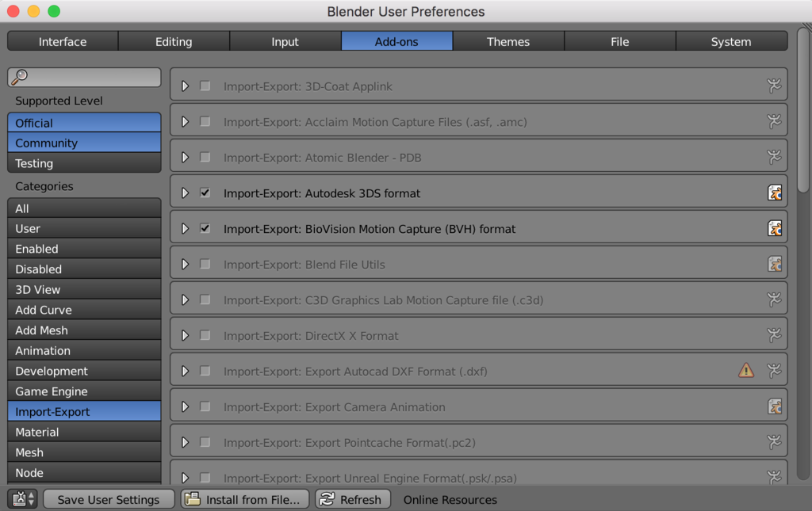Click the add-on search input field
This screenshot has height=511, width=812.
click(84, 77)
